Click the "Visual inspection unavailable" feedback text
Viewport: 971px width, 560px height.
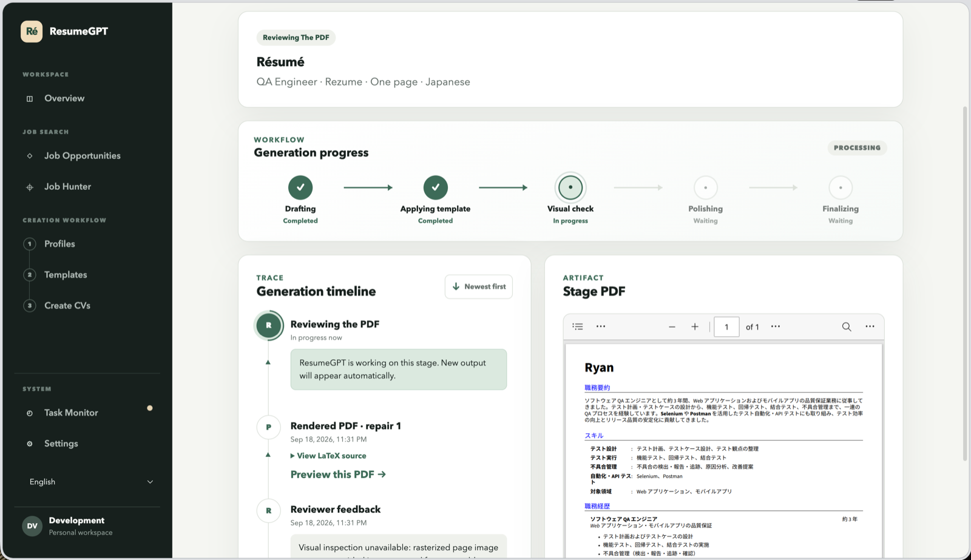click(398, 548)
